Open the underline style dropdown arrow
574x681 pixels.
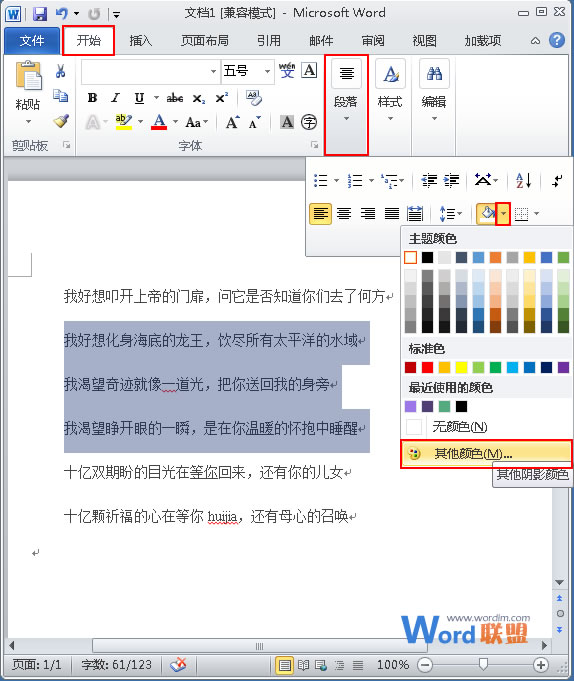point(156,98)
